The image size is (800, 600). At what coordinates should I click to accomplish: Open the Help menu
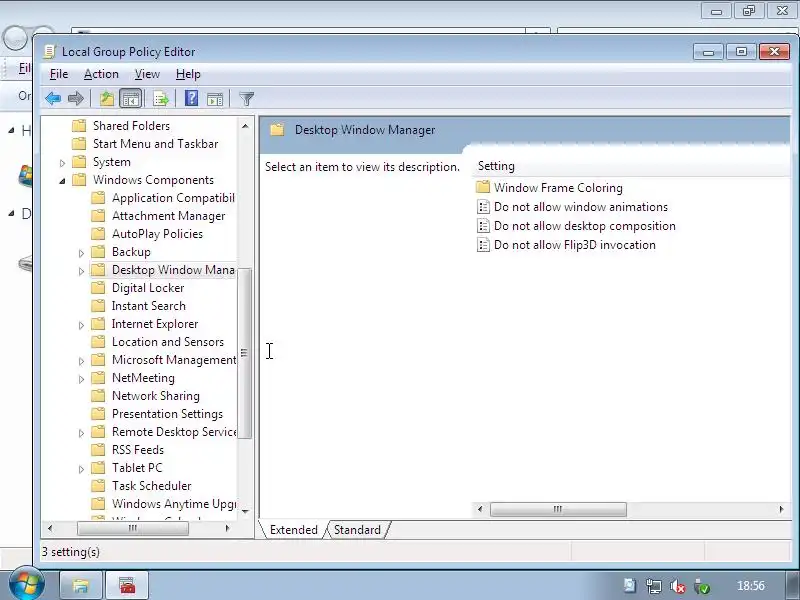pos(188,74)
